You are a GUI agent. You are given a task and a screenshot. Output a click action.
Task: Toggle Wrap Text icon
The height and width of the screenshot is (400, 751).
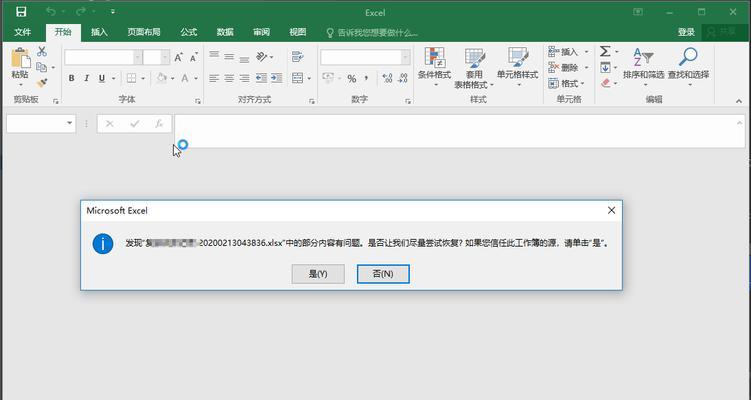pos(297,57)
